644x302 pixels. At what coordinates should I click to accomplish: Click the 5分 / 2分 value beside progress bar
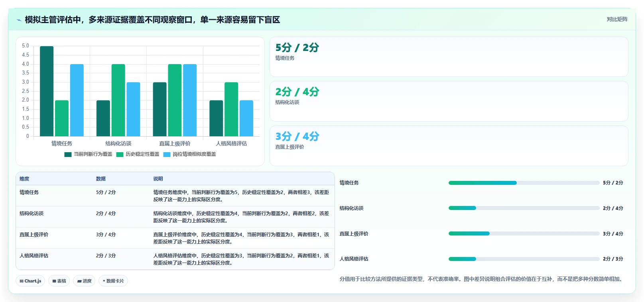click(613, 183)
